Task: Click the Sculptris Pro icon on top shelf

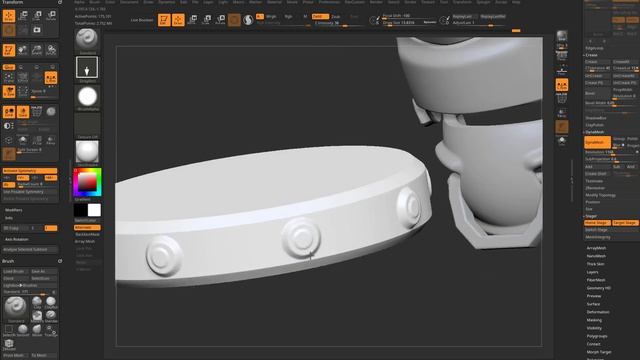Action: pos(248,20)
